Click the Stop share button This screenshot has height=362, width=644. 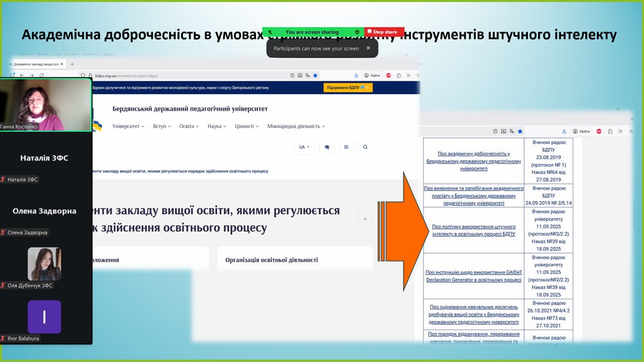pyautogui.click(x=384, y=32)
